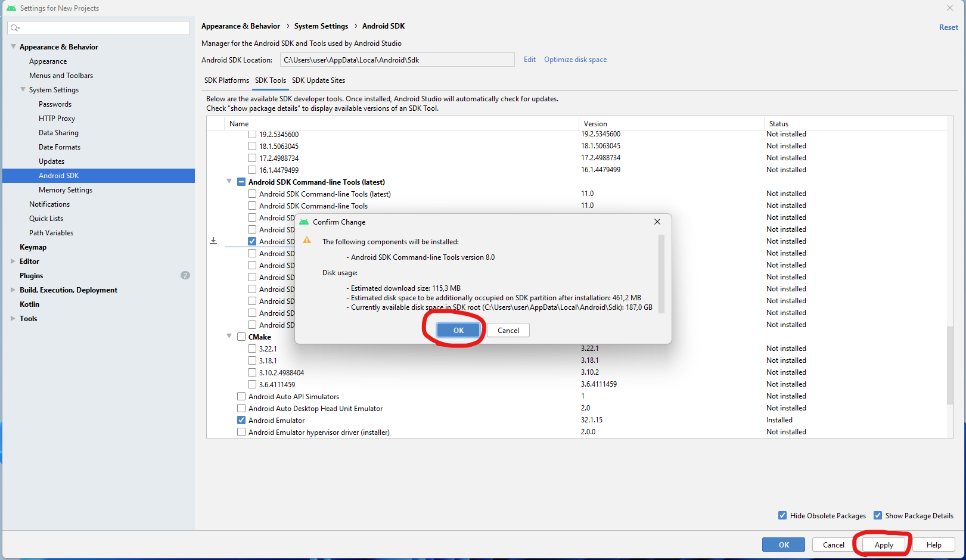Toggle Hide Obsolete Packages checkbox

pyautogui.click(x=782, y=515)
